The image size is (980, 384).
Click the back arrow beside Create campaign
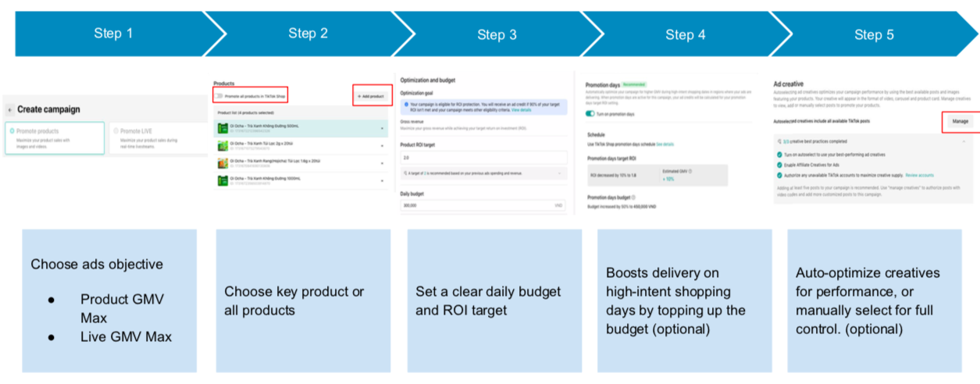10,110
